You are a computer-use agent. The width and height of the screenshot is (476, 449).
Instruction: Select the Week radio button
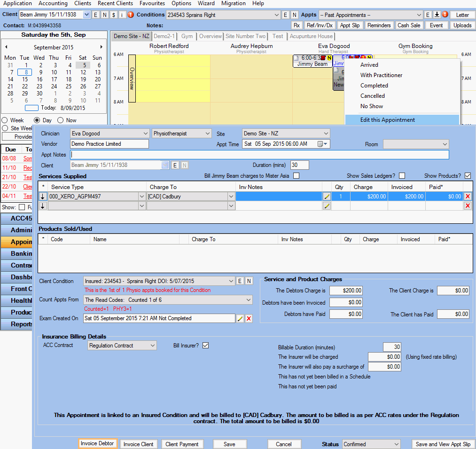[5, 120]
